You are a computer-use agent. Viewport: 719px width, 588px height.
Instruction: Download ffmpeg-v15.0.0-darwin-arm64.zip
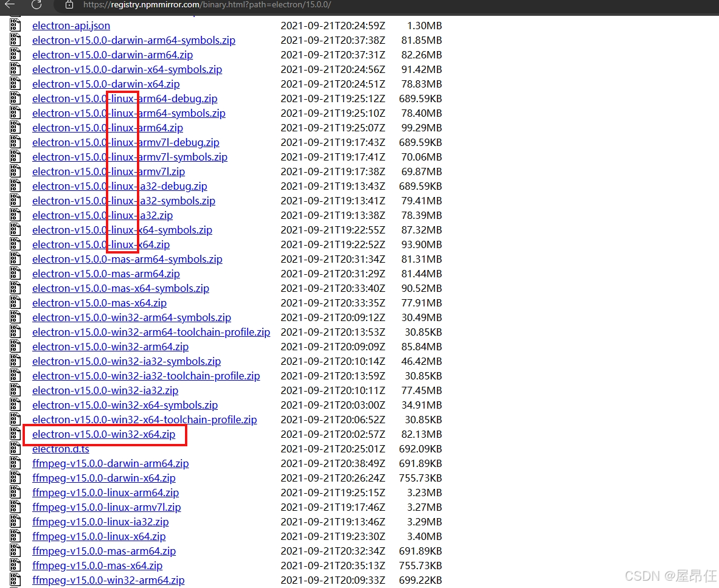tap(111, 464)
